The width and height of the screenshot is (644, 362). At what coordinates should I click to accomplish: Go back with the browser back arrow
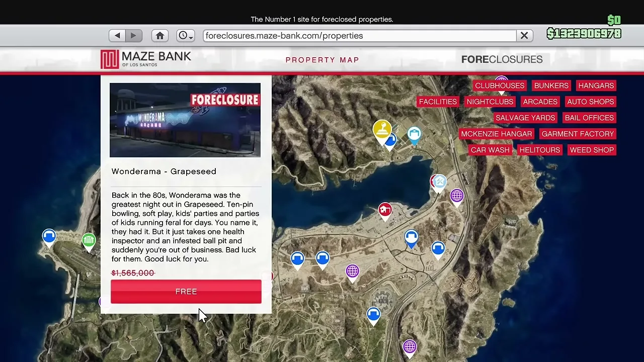pos(117,36)
